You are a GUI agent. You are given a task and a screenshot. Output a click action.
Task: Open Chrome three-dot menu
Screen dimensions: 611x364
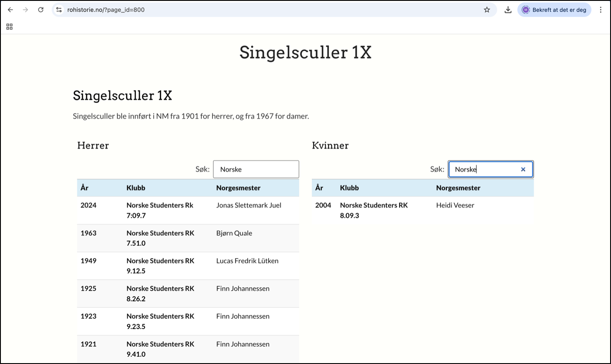[601, 10]
